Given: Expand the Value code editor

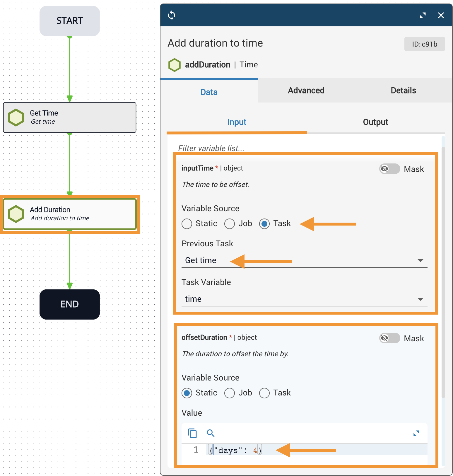Looking at the screenshot, I should tap(416, 433).
